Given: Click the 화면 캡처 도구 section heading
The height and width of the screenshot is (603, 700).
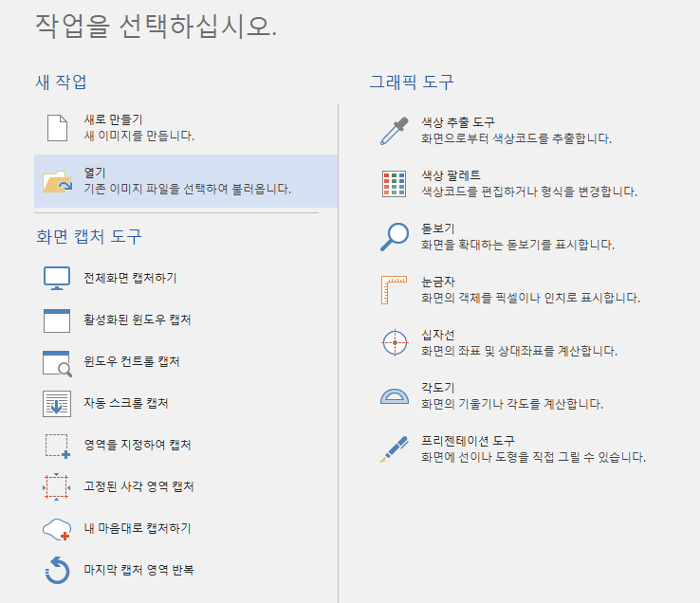Looking at the screenshot, I should (x=89, y=236).
